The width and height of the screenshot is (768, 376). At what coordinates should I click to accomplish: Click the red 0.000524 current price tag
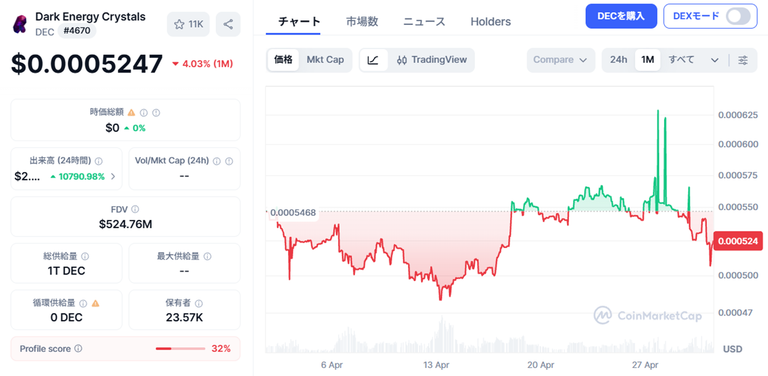738,241
